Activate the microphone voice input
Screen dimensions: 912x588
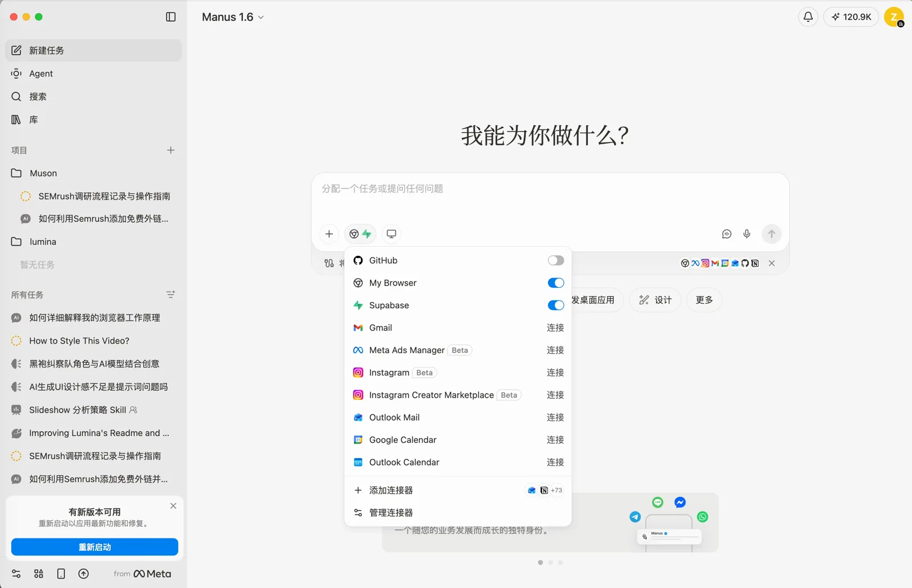point(747,234)
